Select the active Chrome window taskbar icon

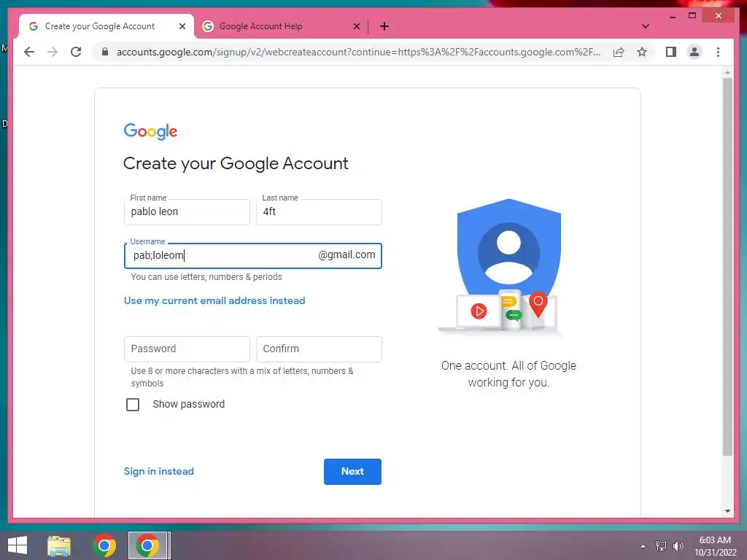click(147, 545)
